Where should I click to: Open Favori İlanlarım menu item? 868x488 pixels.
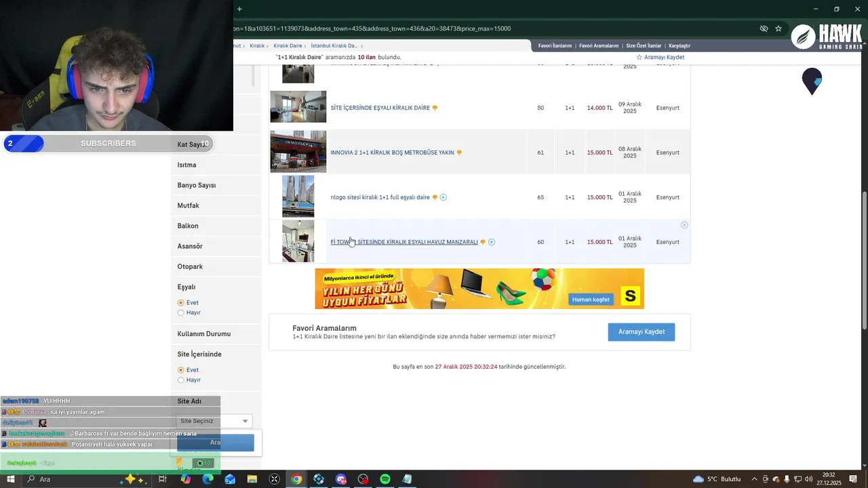[x=555, y=46]
